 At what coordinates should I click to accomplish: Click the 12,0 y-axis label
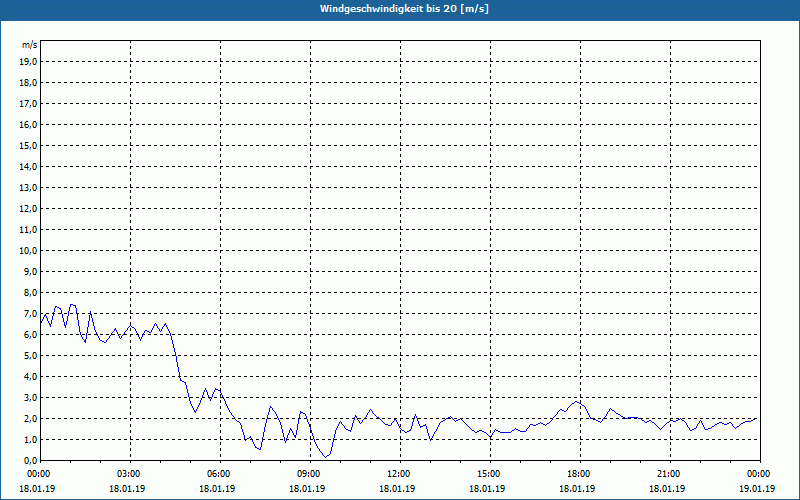pos(28,209)
